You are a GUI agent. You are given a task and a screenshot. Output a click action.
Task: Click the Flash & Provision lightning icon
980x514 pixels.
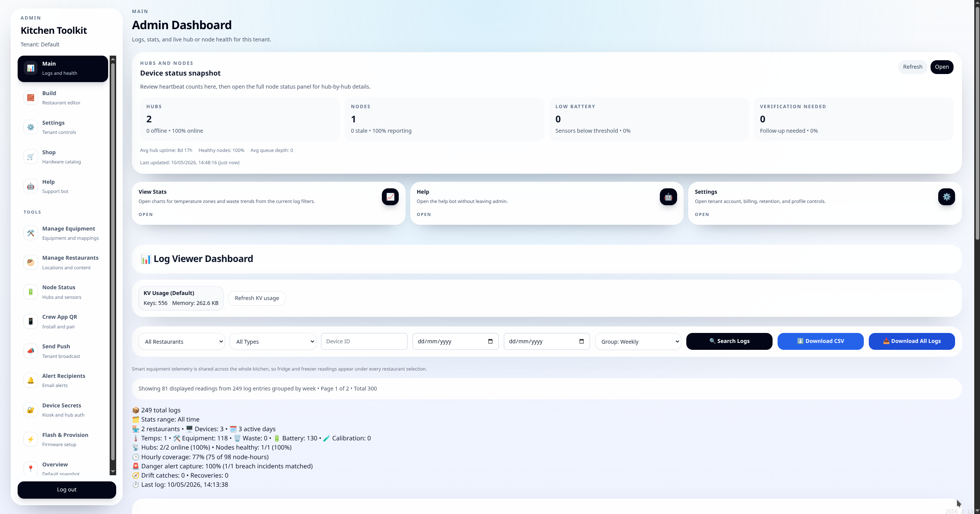pyautogui.click(x=31, y=440)
